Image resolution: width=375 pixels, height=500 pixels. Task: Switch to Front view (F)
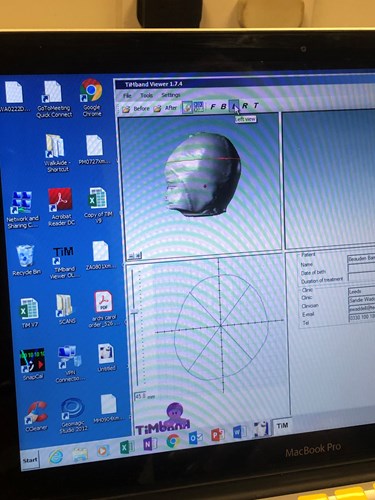[x=213, y=107]
